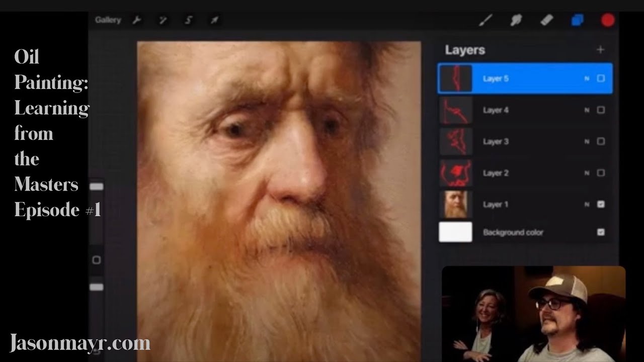The height and width of the screenshot is (362, 644).
Task: Click Layer 2 thumbnail
Action: point(456,173)
